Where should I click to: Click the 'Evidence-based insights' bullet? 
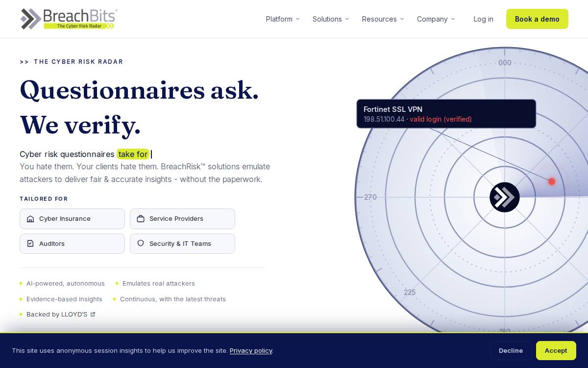(x=64, y=299)
